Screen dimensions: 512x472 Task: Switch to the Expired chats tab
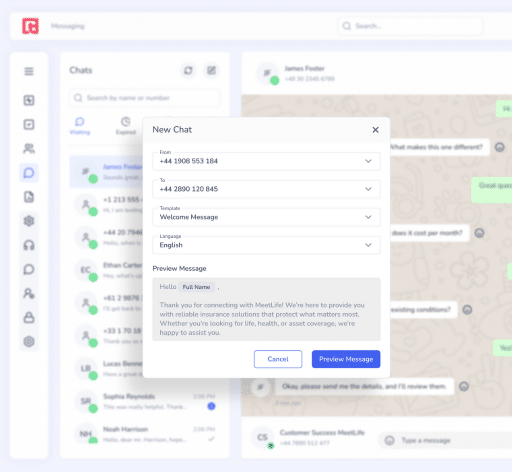click(x=126, y=126)
